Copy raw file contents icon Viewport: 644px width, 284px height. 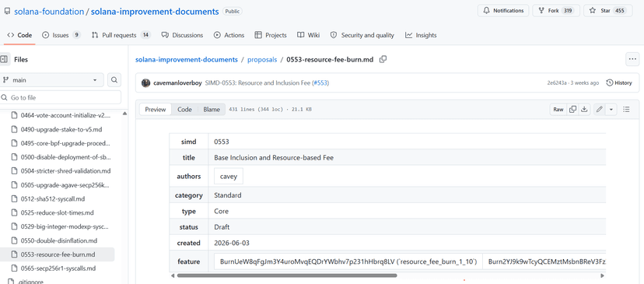click(572, 110)
